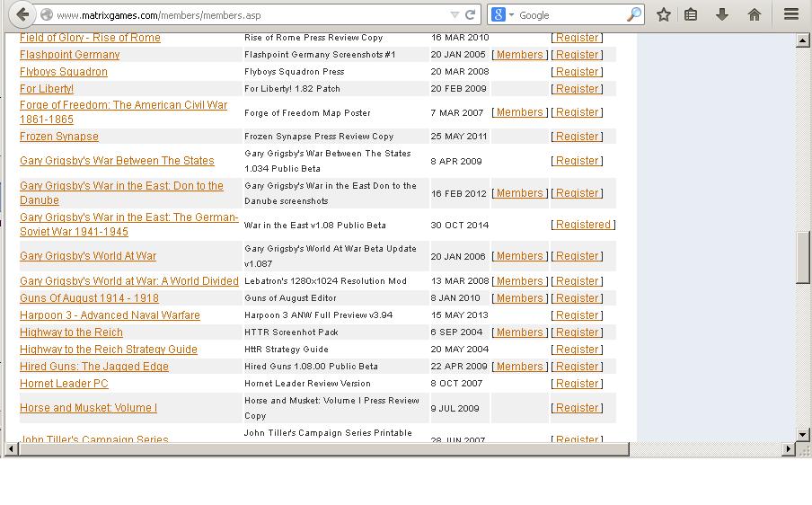Open the Gary Grigsby's World At War link
This screenshot has height=505, width=812.
(88, 256)
